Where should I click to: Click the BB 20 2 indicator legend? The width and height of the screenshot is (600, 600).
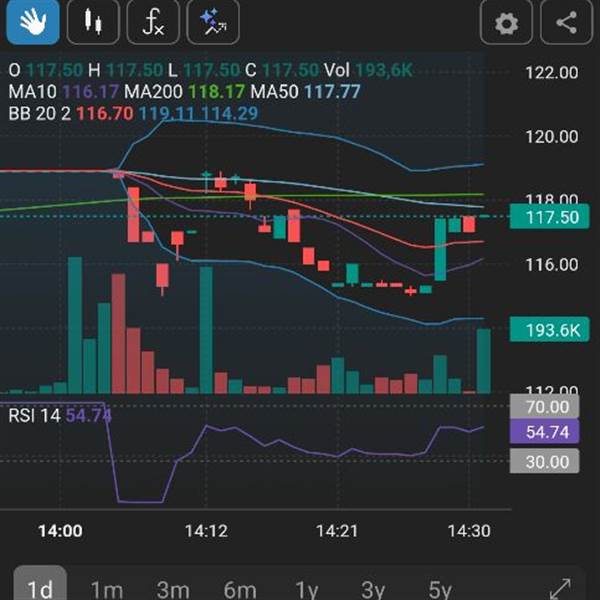click(x=133, y=113)
